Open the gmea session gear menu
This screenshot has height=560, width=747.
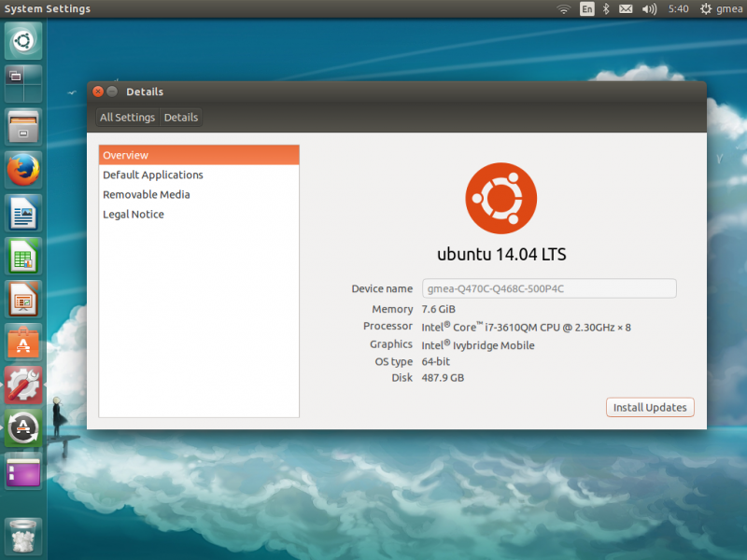point(721,9)
